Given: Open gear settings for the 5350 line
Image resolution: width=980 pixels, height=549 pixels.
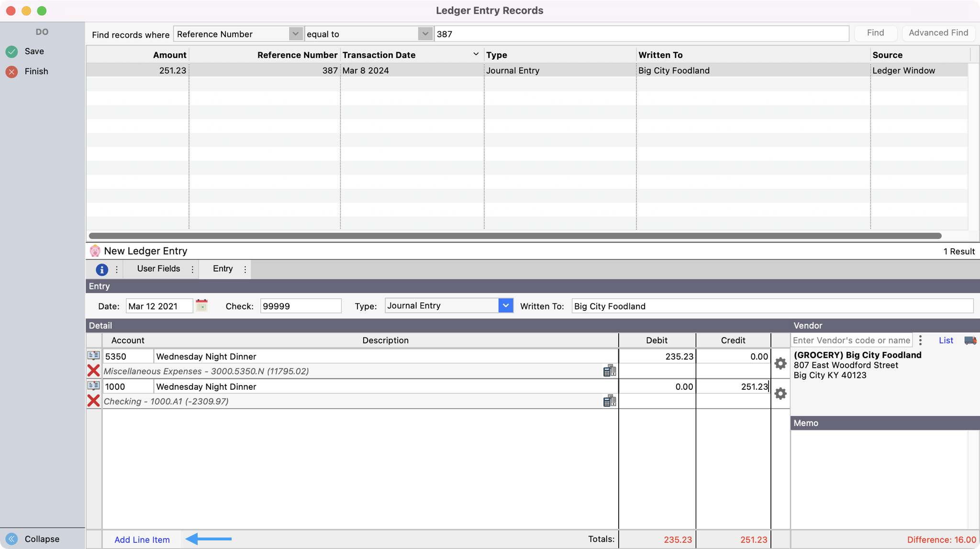Looking at the screenshot, I should click(780, 363).
